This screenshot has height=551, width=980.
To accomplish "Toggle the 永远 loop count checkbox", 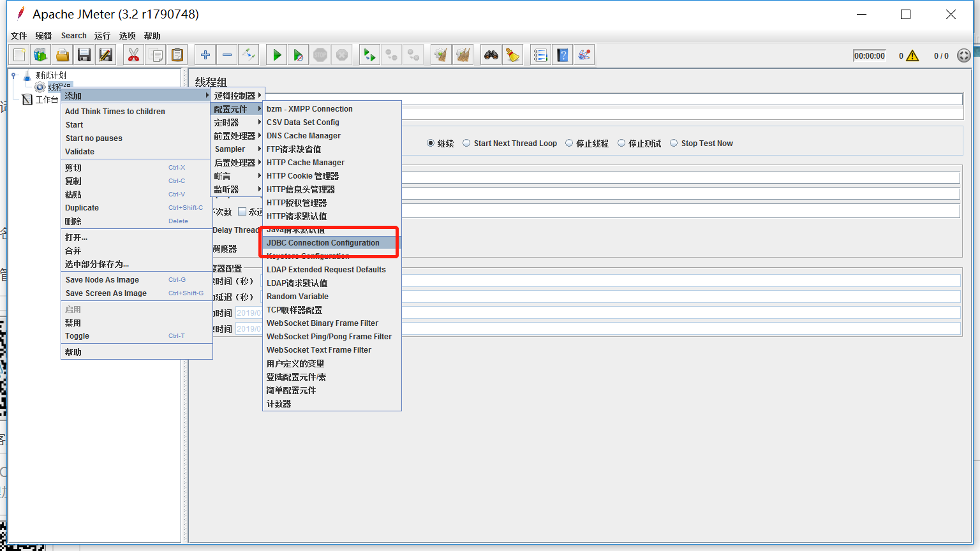I will (x=242, y=211).
